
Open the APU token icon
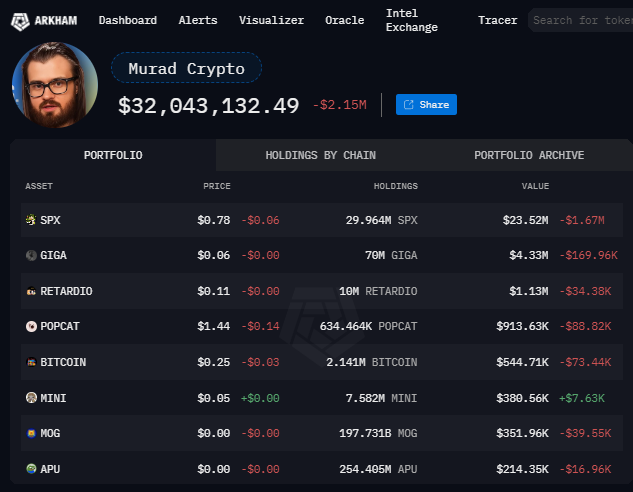click(31, 469)
